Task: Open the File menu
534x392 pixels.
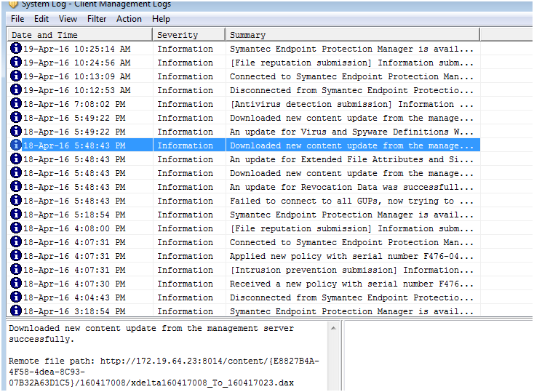Action: pyautogui.click(x=17, y=19)
